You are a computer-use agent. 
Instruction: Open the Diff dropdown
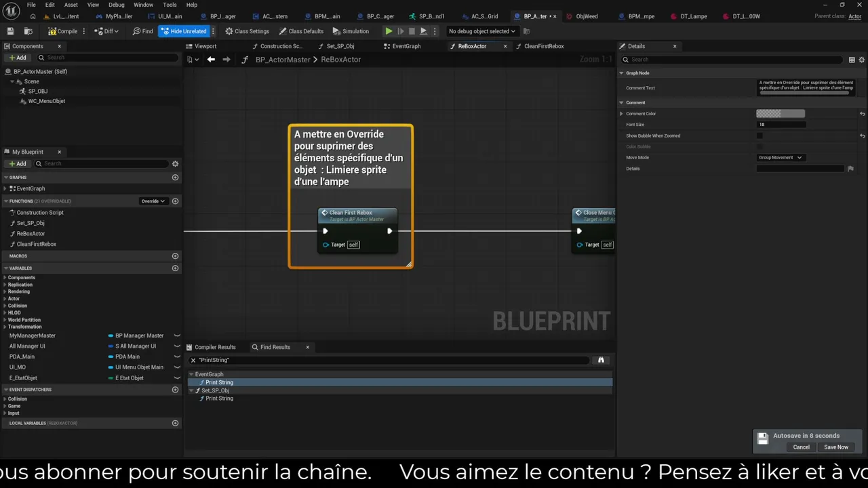(106, 31)
